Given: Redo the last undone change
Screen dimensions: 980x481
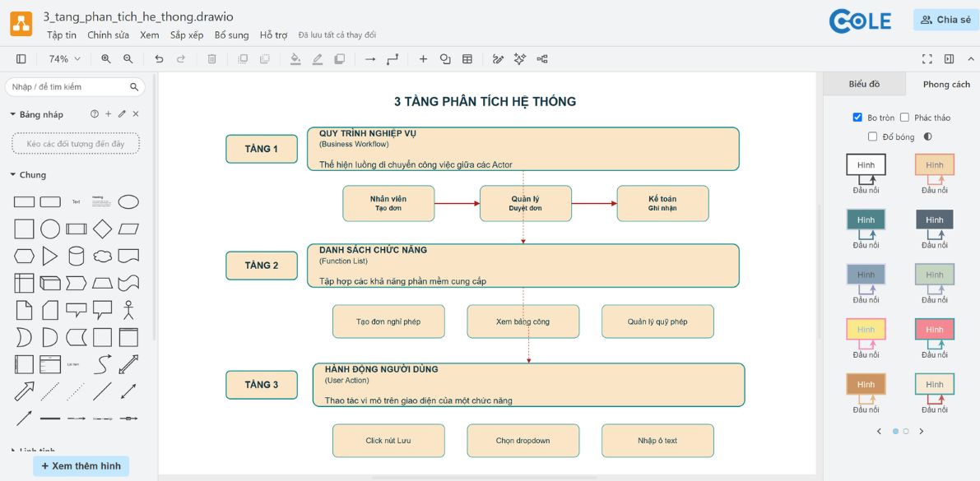Looking at the screenshot, I should [181, 58].
